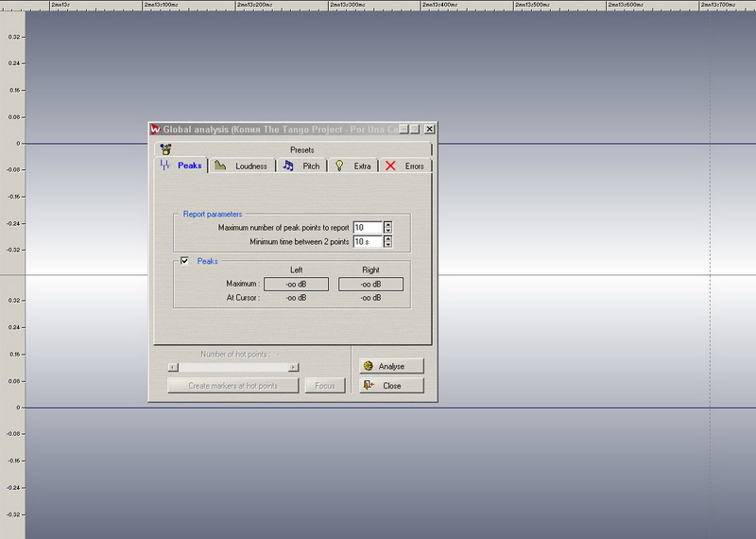The image size is (756, 539).
Task: Click the Close button with door icon
Action: 391,386
